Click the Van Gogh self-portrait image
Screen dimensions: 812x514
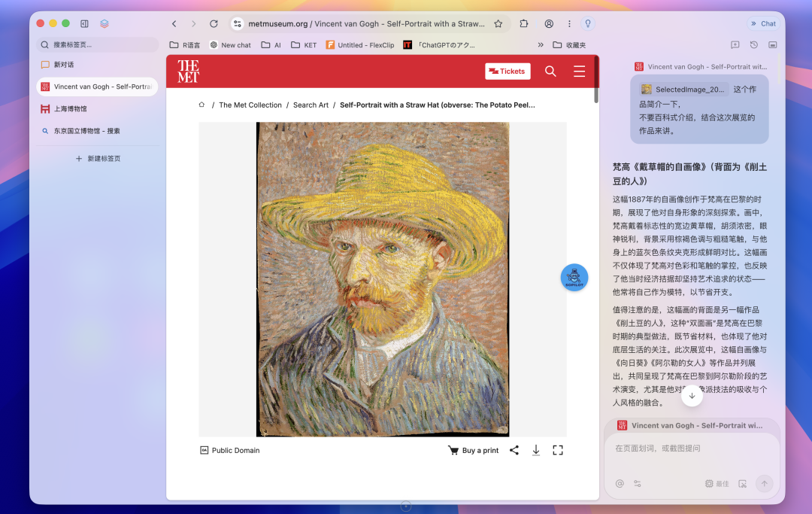tap(383, 279)
